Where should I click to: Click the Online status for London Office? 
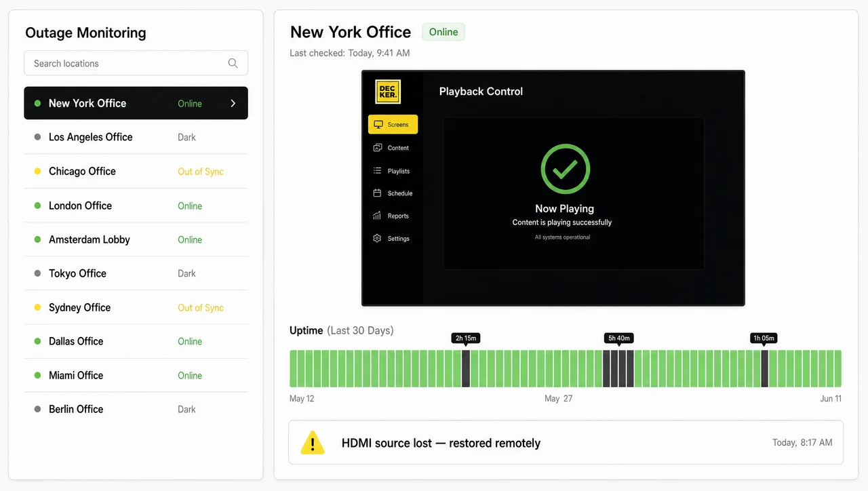click(x=190, y=205)
